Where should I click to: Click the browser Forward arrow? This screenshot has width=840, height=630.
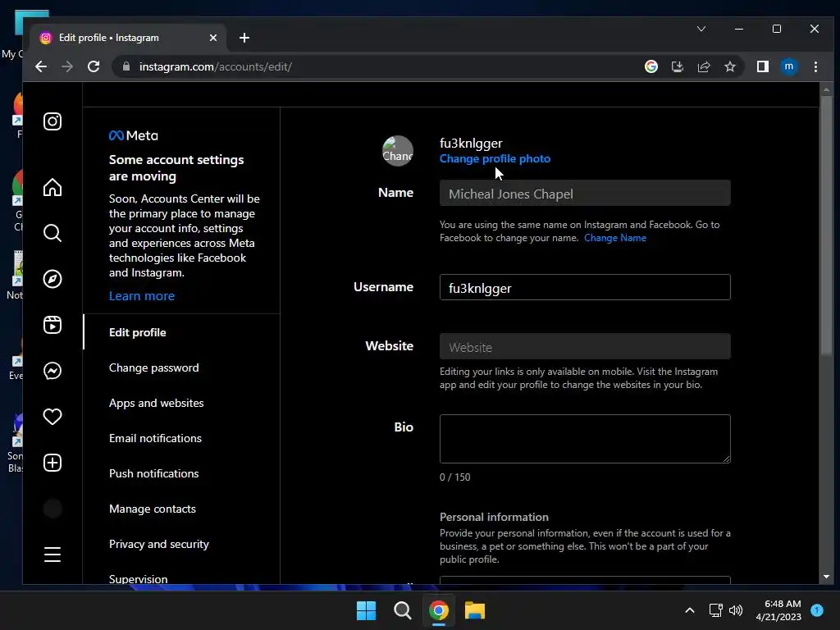point(67,66)
